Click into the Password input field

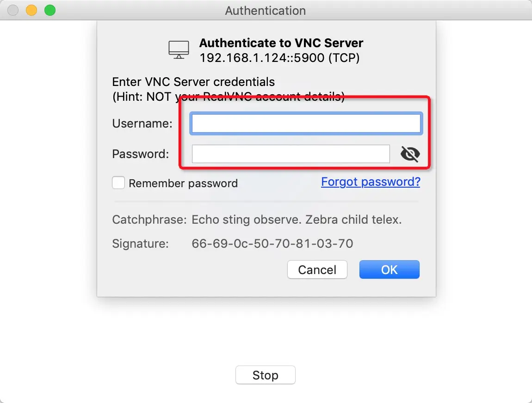(x=291, y=154)
